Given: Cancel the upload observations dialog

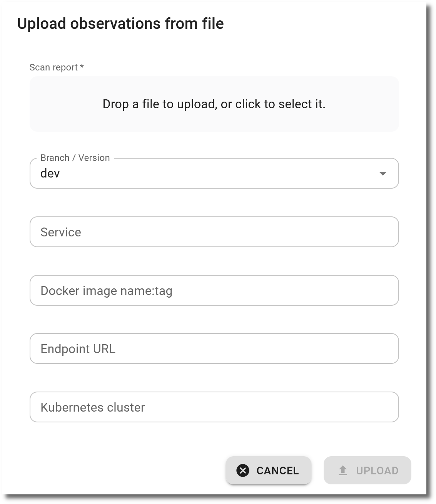Looking at the screenshot, I should [268, 471].
